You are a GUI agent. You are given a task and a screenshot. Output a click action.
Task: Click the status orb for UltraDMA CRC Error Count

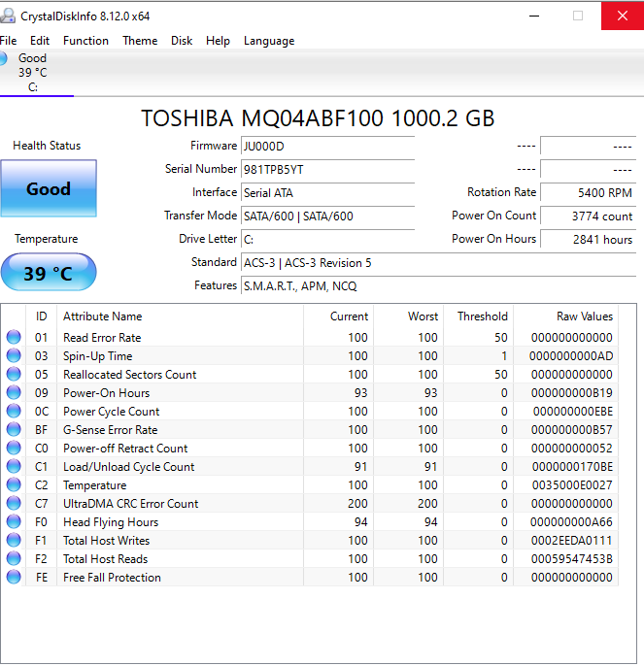14,504
